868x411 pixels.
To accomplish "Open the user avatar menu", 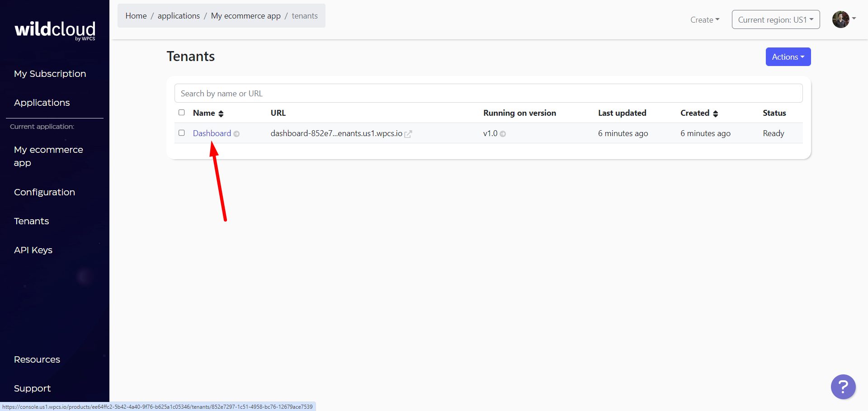I will [x=844, y=19].
